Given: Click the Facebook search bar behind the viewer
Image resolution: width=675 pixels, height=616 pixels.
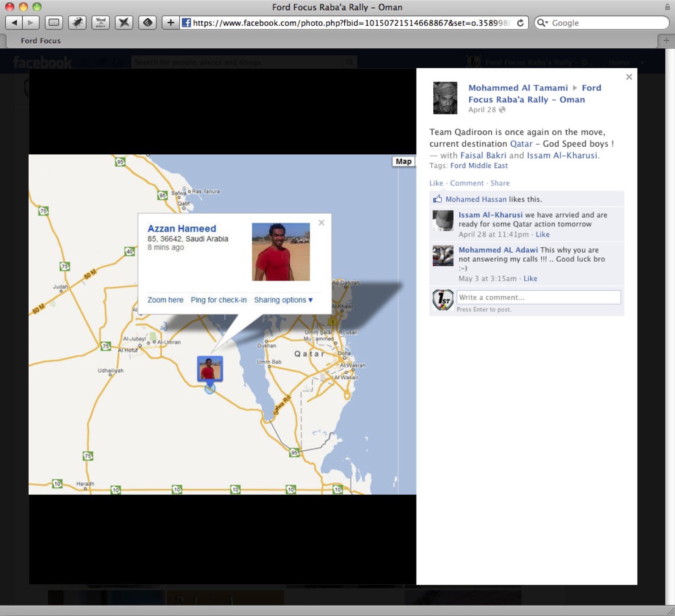Looking at the screenshot, I should (x=244, y=62).
